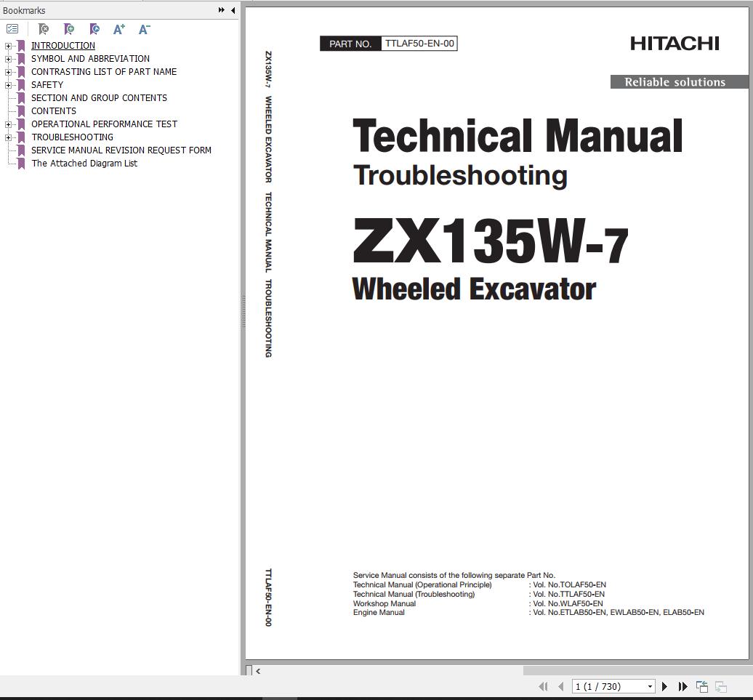Click Vol. No.WLAF50-EN text
This screenshot has height=700, width=753.
click(568, 603)
